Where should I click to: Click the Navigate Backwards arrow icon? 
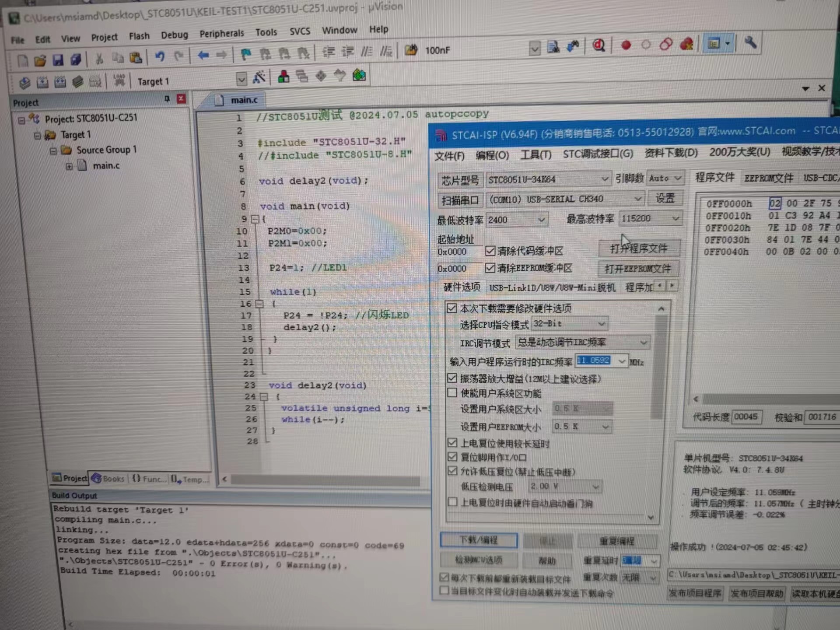point(203,55)
